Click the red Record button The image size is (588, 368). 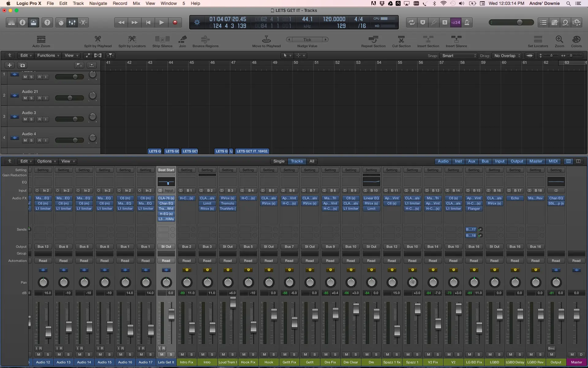[175, 22]
